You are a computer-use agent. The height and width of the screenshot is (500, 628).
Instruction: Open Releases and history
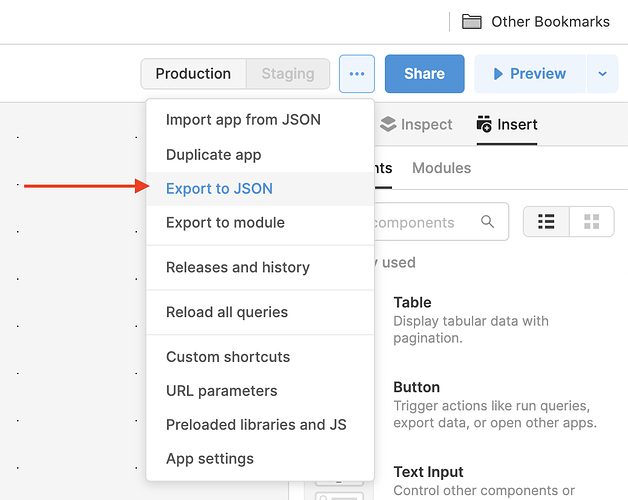click(238, 267)
